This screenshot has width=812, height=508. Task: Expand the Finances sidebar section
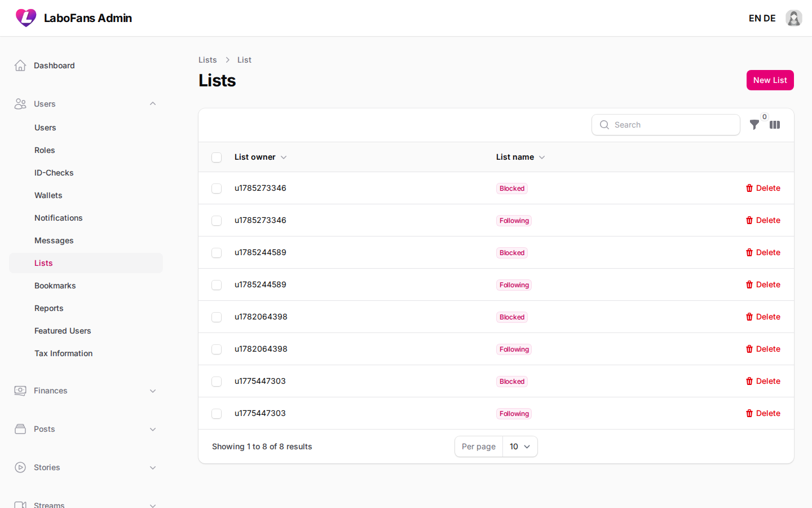click(153, 391)
